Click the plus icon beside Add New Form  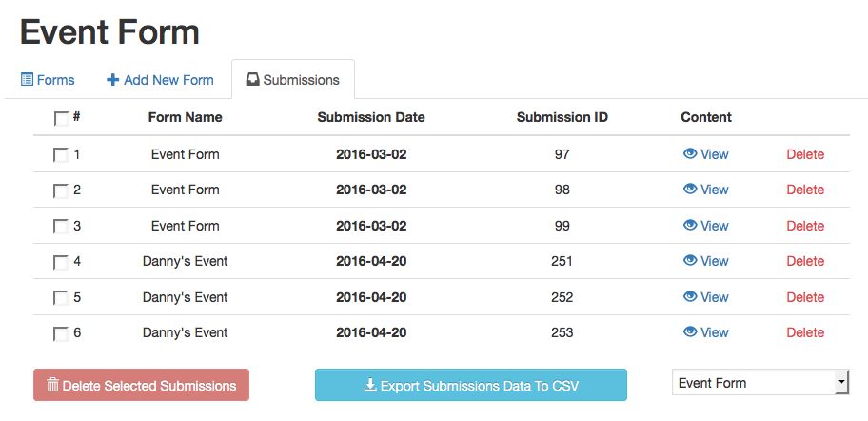pos(112,80)
